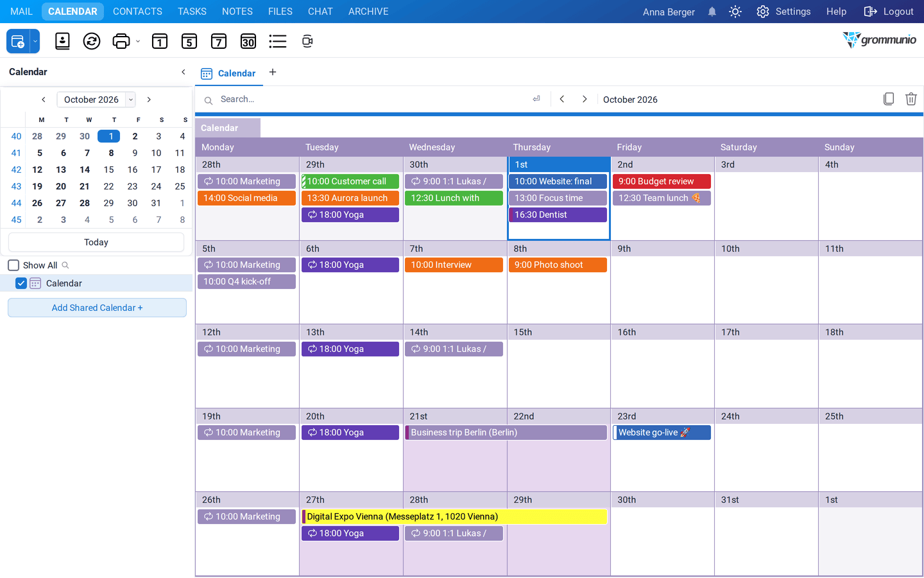Click the Logout icon
Screen dimensions: 924x578
[870, 12]
